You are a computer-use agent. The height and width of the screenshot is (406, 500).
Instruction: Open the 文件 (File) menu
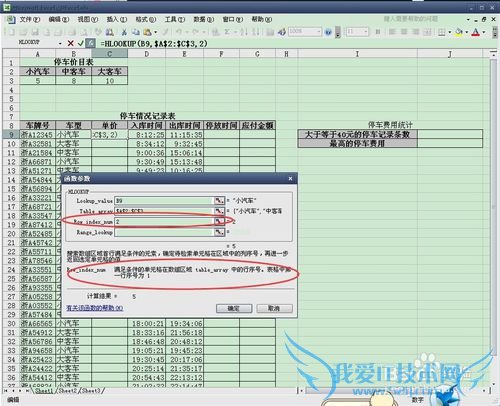(x=29, y=19)
